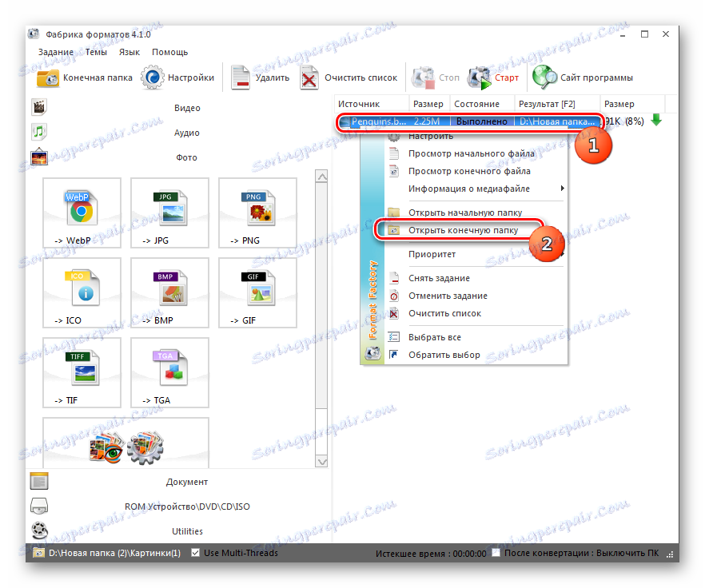The width and height of the screenshot is (705, 588).
Task: Expand the Видео category
Action: 187,108
